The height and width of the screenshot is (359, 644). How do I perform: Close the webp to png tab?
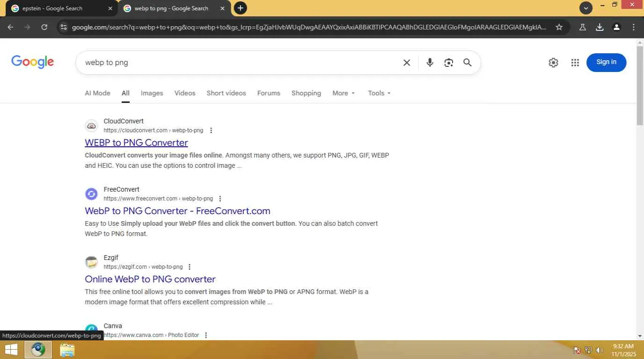pos(222,8)
